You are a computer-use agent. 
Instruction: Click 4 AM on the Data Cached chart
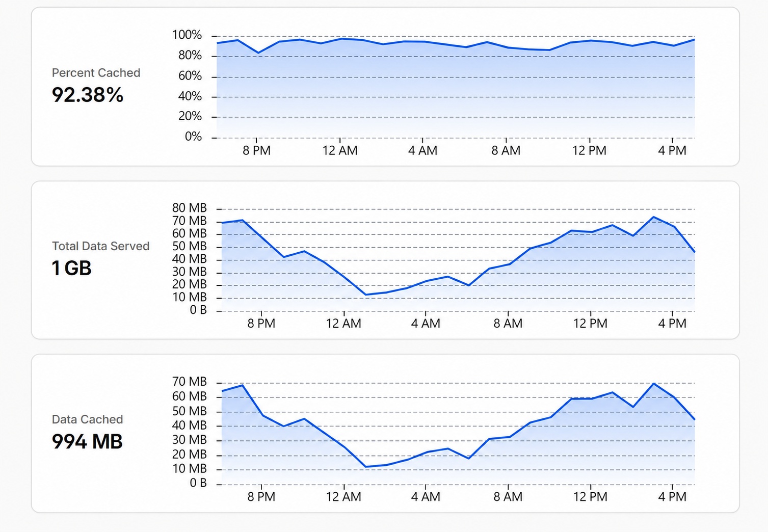coord(426,497)
